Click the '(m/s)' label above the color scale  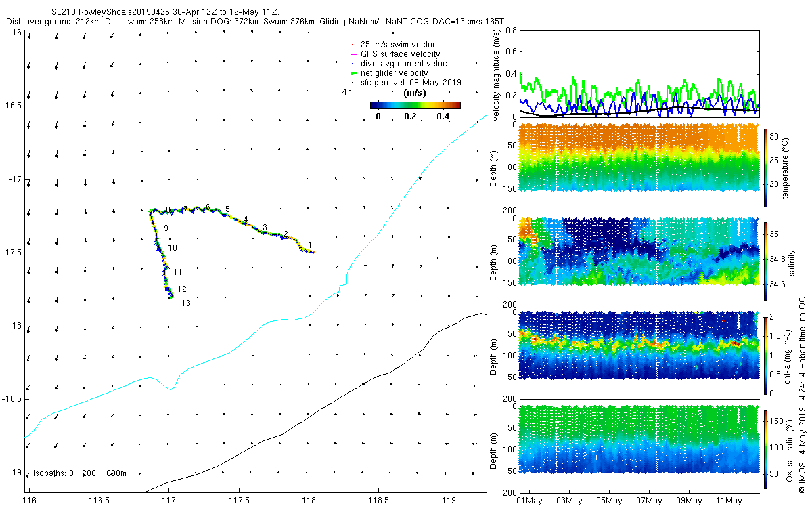click(414, 92)
